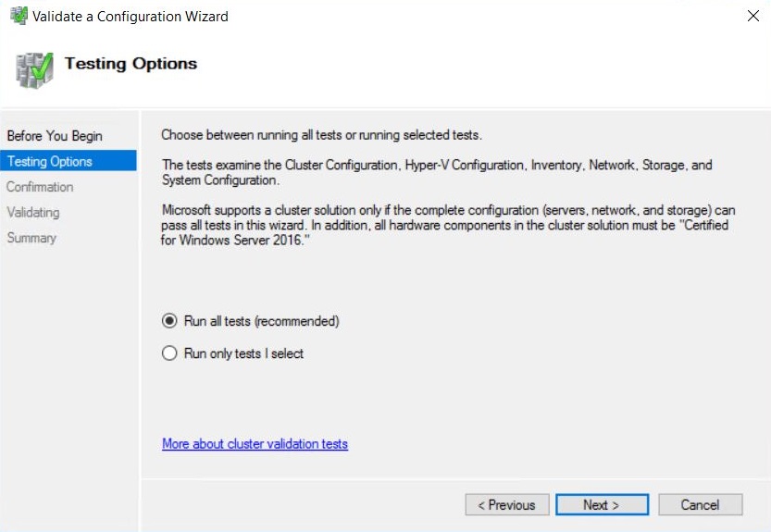Cancel the validation wizard
The width and height of the screenshot is (771, 532).
(700, 504)
